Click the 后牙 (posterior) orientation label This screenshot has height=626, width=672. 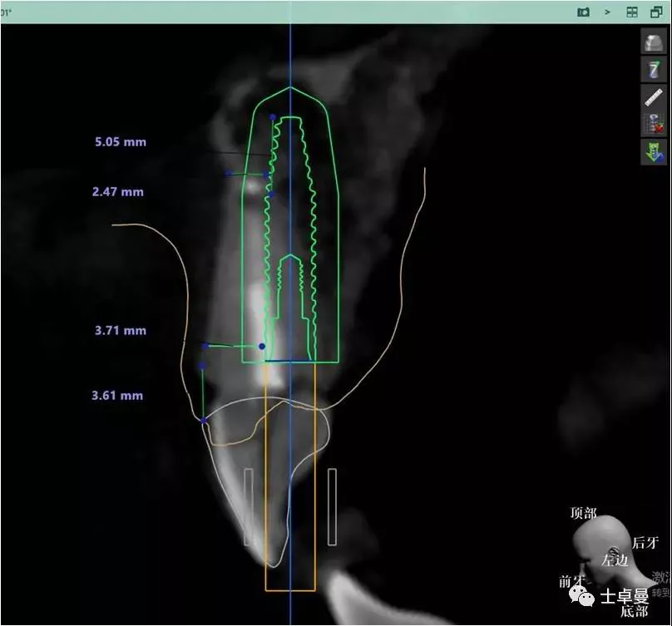(x=645, y=543)
